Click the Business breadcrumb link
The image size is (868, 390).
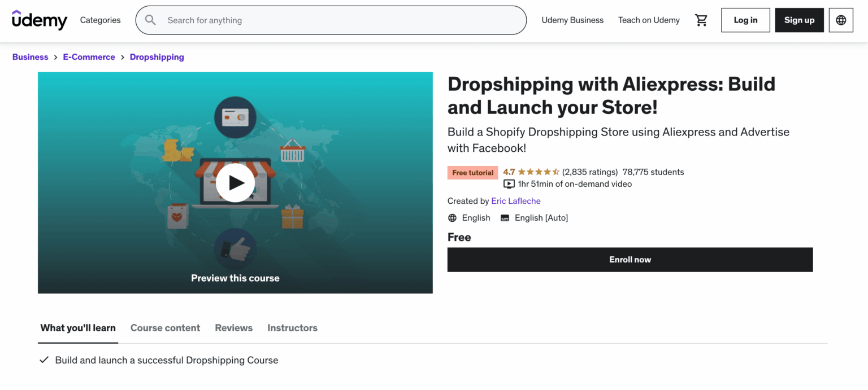pyautogui.click(x=30, y=57)
